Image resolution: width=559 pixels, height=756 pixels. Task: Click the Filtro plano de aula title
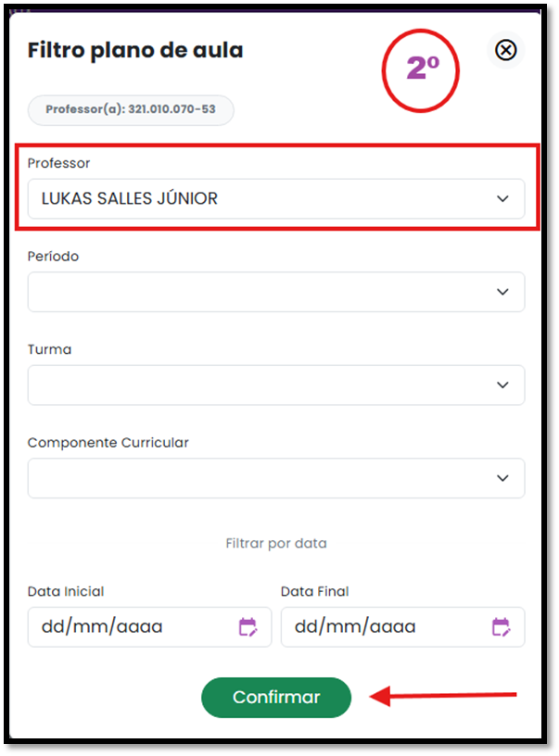[135, 50]
